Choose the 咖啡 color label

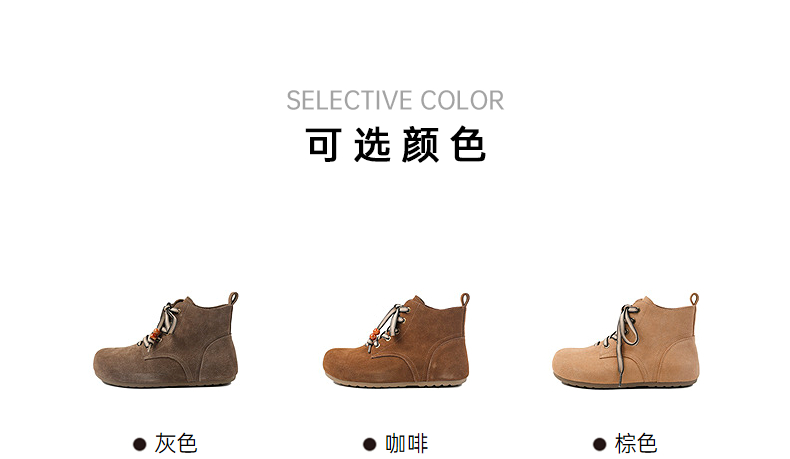[406, 444]
